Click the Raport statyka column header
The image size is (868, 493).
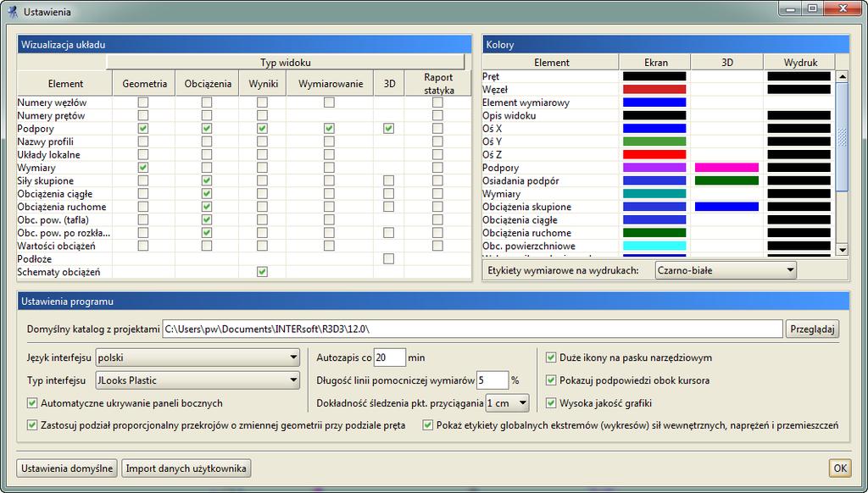pyautogui.click(x=438, y=84)
